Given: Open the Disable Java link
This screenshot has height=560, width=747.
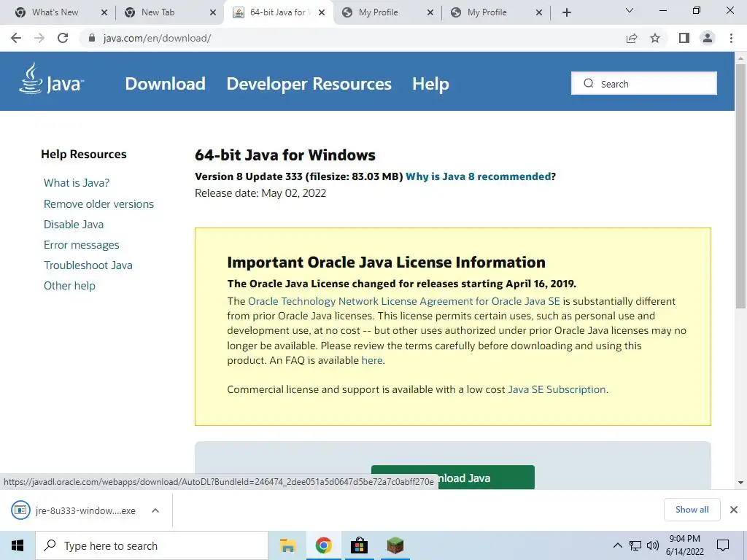Looking at the screenshot, I should coord(74,225).
